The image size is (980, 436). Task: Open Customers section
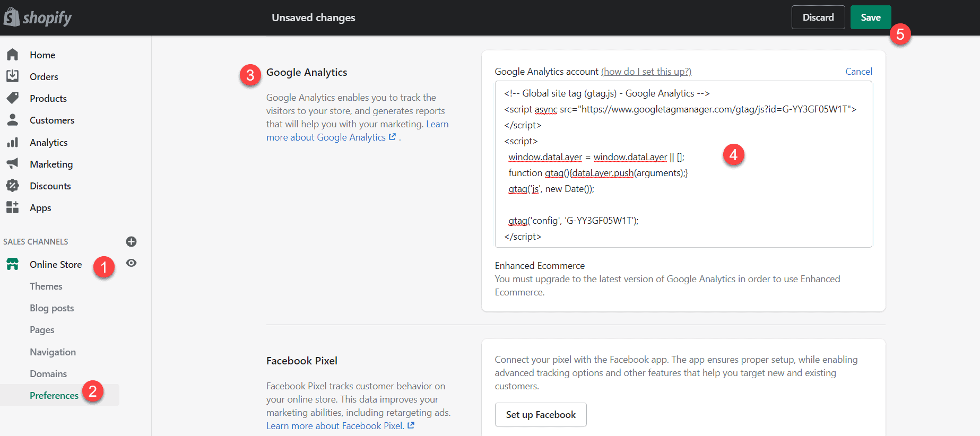(x=52, y=120)
